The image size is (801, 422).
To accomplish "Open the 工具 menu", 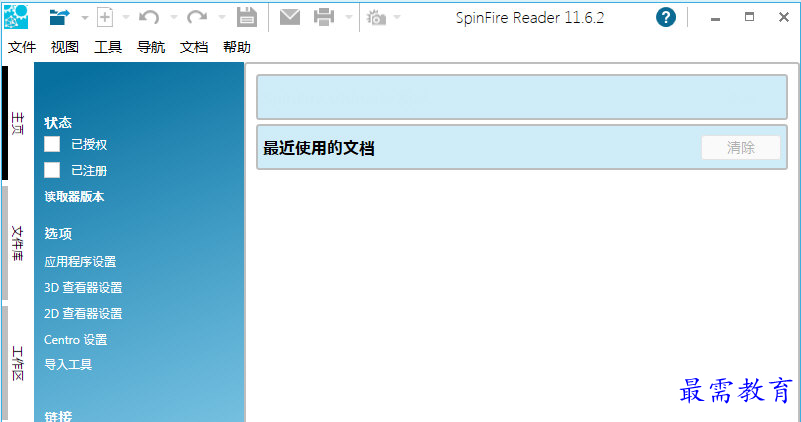I will click(x=108, y=47).
